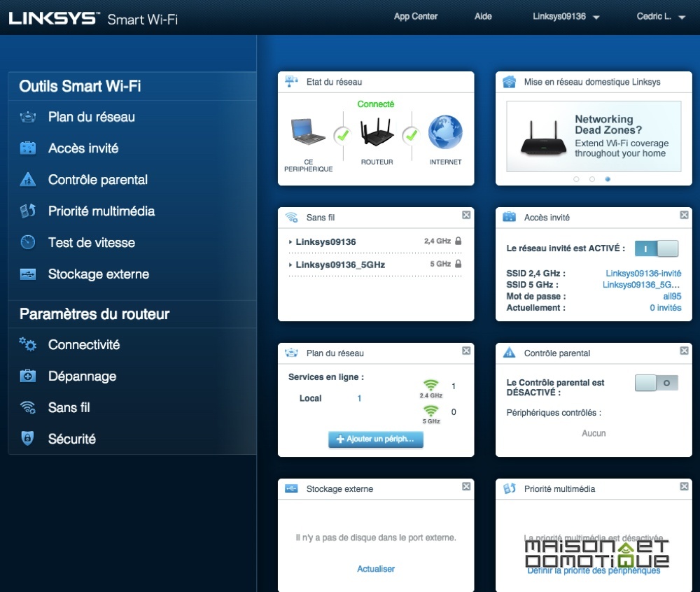
Task: Click the padlock icon for Linksys09136_5GHz
Action: pos(458,264)
